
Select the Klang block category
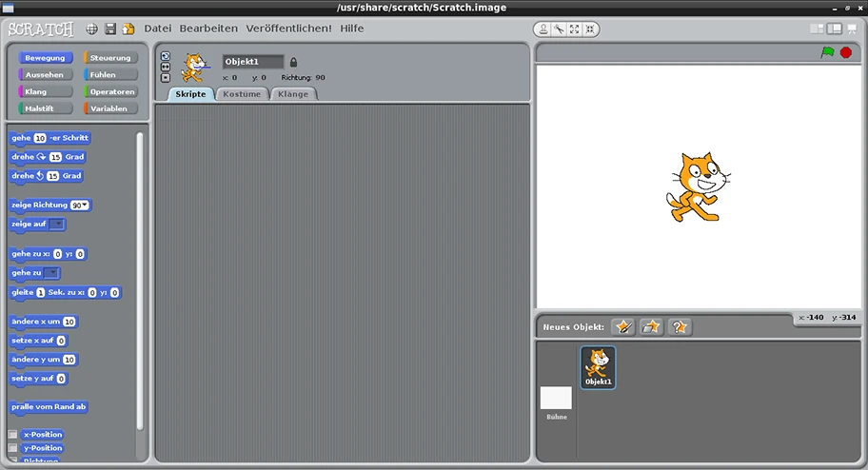[45, 92]
